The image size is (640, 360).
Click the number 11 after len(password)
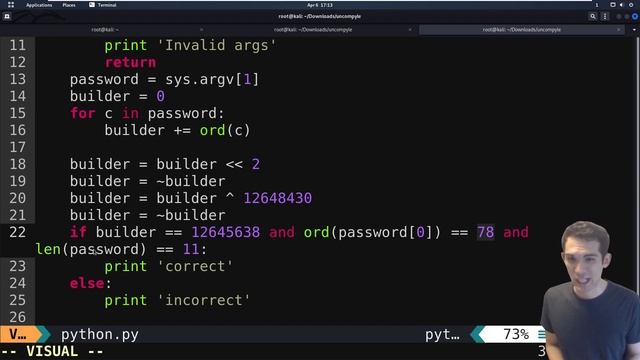(x=191, y=249)
